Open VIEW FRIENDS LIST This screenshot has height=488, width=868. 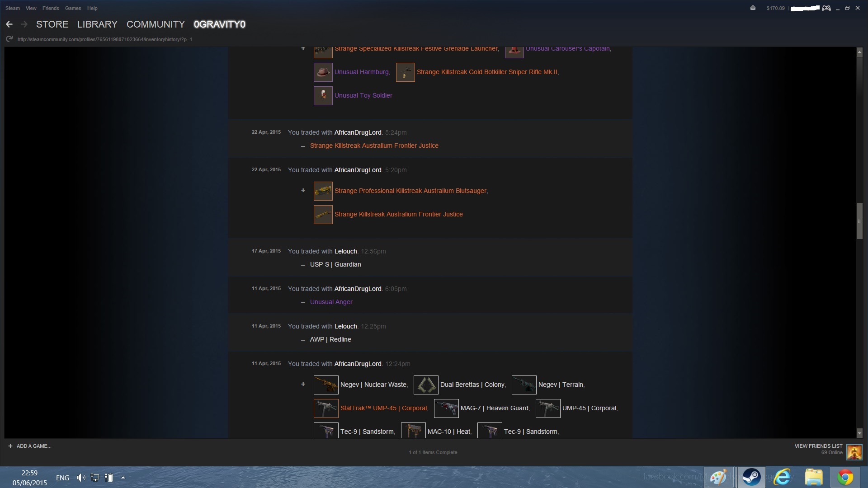coord(818,446)
